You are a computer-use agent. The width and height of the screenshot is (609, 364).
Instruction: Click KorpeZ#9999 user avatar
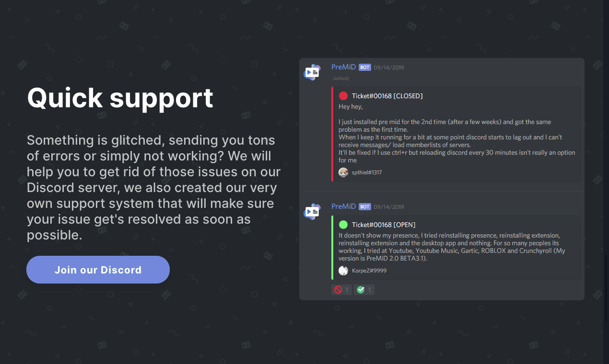click(x=343, y=271)
